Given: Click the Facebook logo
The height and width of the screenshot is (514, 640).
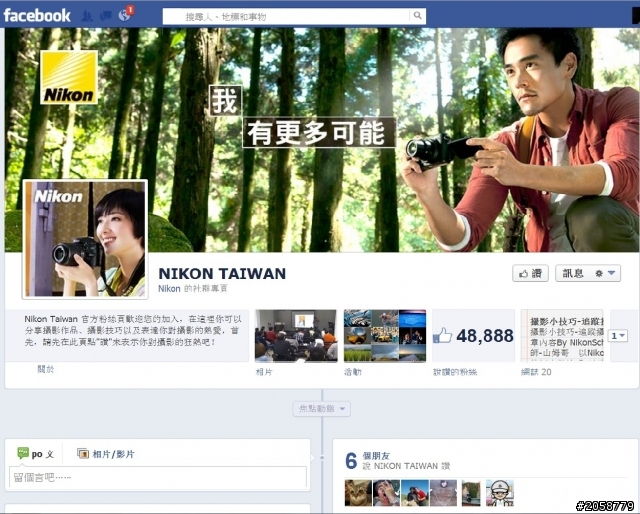Looking at the screenshot, I should tap(37, 16).
